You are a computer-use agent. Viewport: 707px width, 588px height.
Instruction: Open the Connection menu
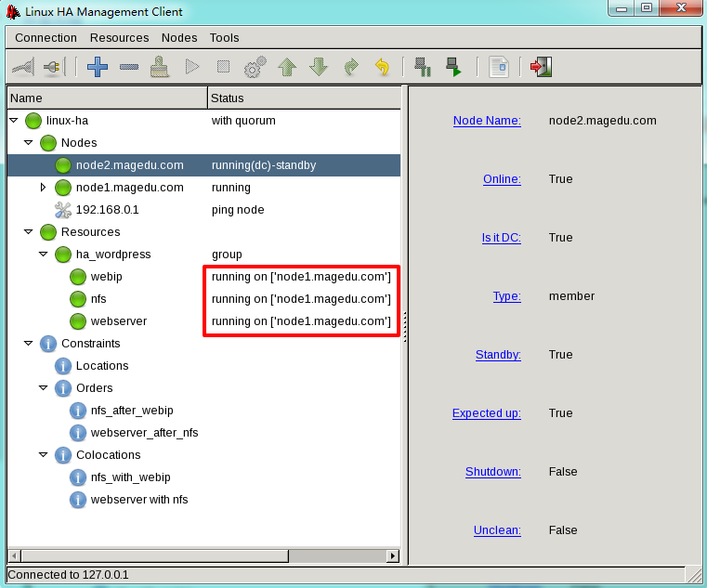pos(46,38)
